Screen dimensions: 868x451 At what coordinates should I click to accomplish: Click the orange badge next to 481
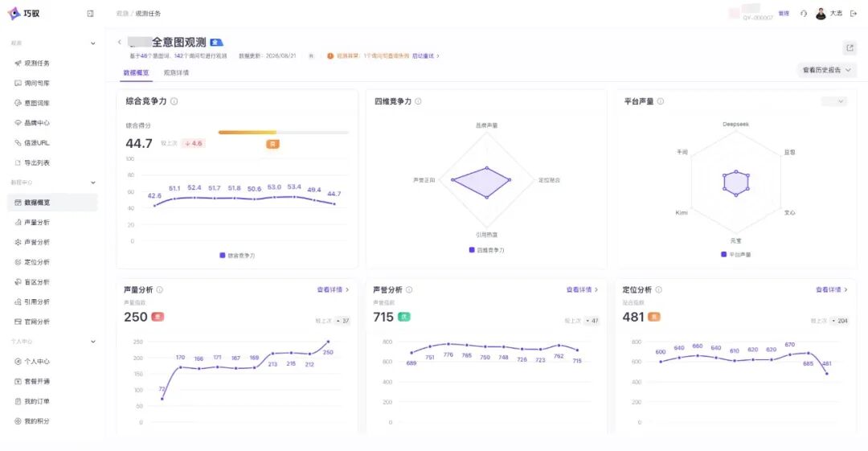tap(654, 317)
